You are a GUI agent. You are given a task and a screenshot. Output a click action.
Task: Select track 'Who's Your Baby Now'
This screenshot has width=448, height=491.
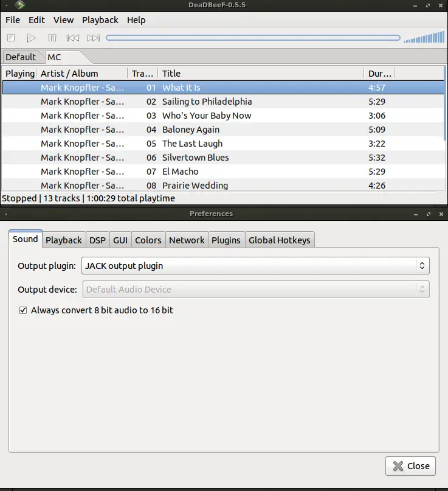pos(223,116)
